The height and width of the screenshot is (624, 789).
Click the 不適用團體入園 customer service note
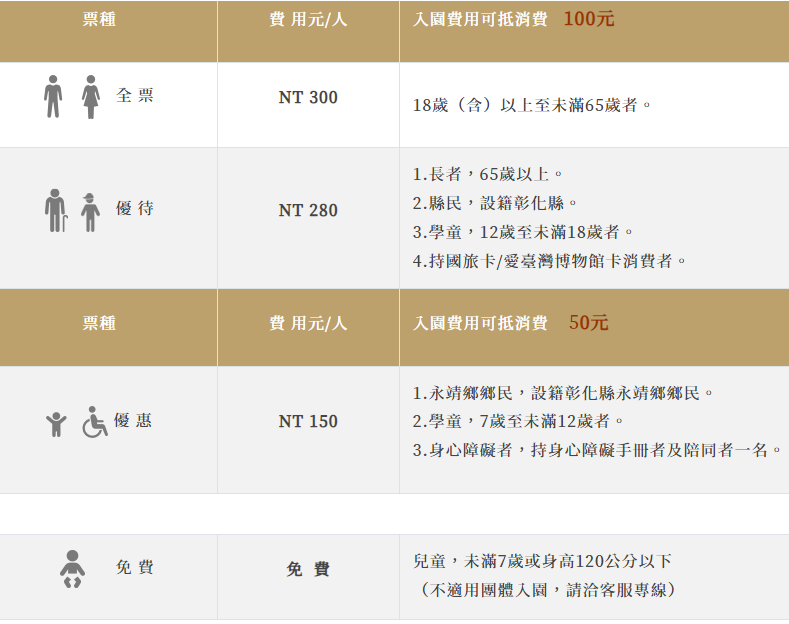[546, 590]
